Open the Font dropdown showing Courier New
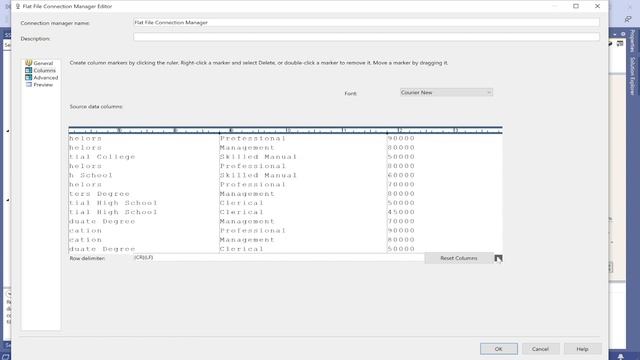The image size is (640, 360). 446,93
